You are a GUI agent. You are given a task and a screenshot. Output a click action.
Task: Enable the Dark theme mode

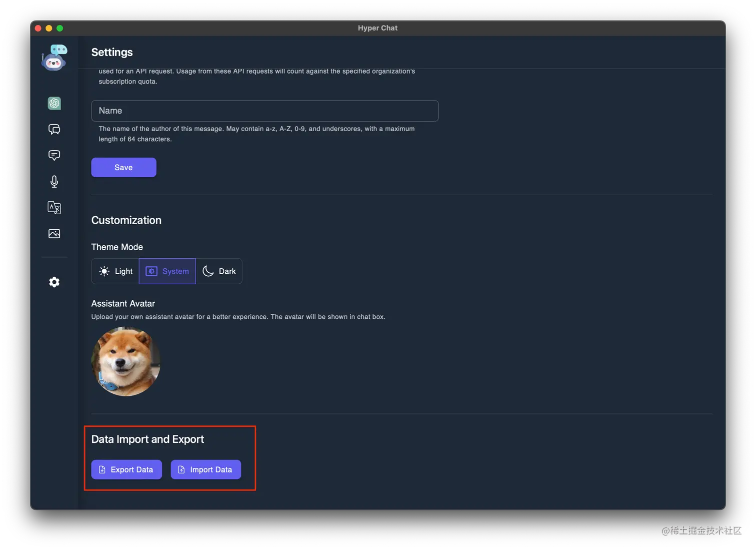coord(219,271)
